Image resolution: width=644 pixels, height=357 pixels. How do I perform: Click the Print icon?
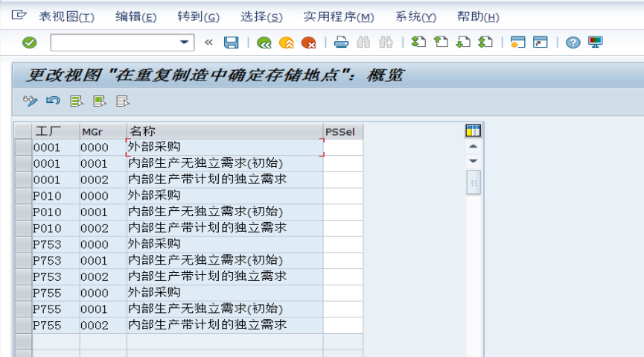click(341, 42)
